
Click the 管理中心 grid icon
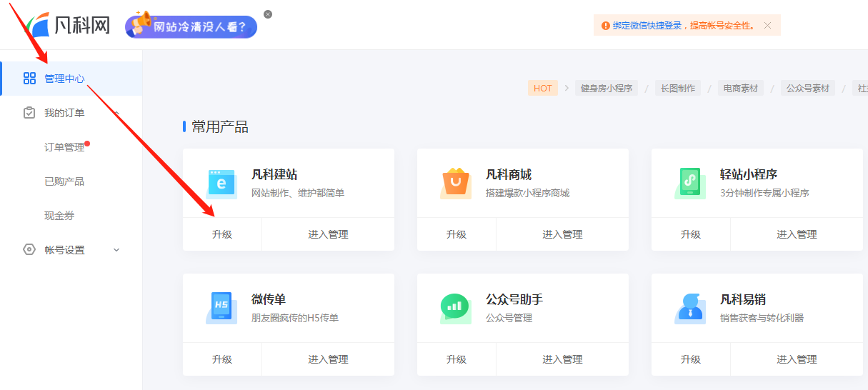[x=29, y=79]
